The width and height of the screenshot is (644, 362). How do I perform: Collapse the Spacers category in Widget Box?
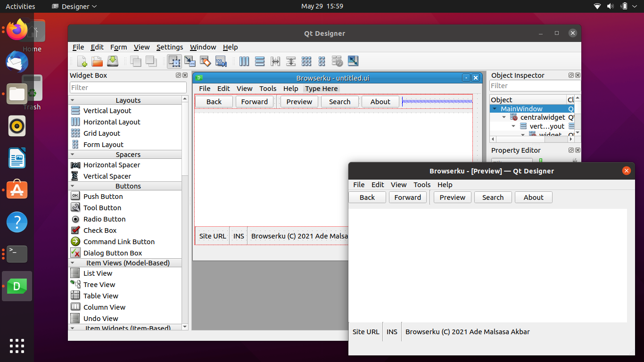click(73, 154)
